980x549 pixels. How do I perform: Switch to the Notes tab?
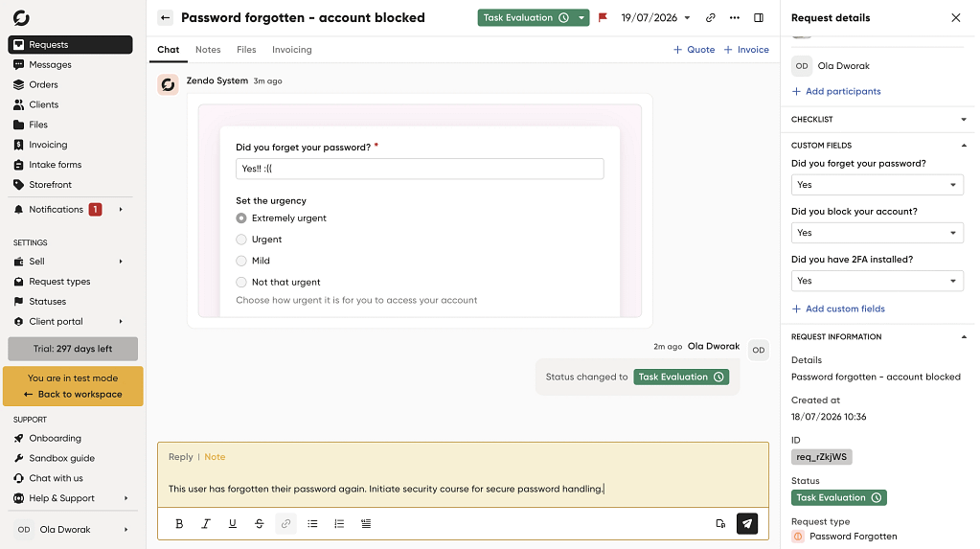(208, 50)
